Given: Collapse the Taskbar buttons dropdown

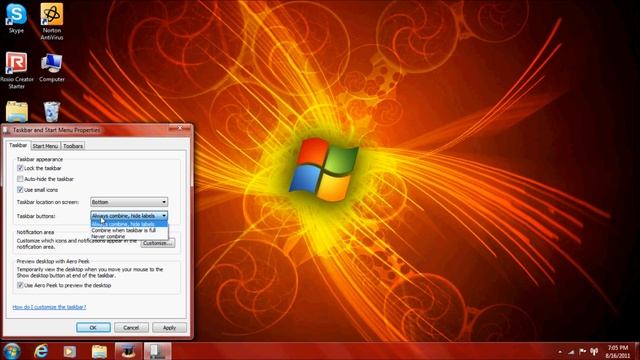Looking at the screenshot, I should coord(129,216).
